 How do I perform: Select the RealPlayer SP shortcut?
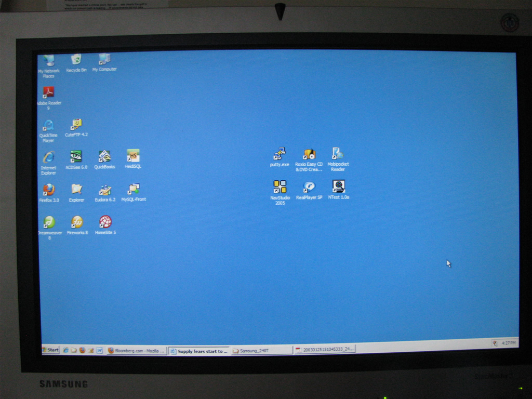pos(309,190)
